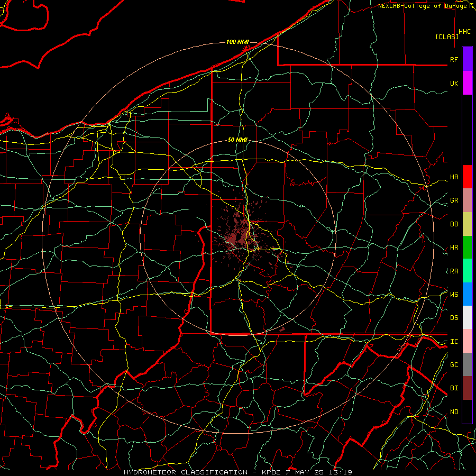Click the "ND" legend label
The height and width of the screenshot is (476, 476).
click(x=454, y=412)
